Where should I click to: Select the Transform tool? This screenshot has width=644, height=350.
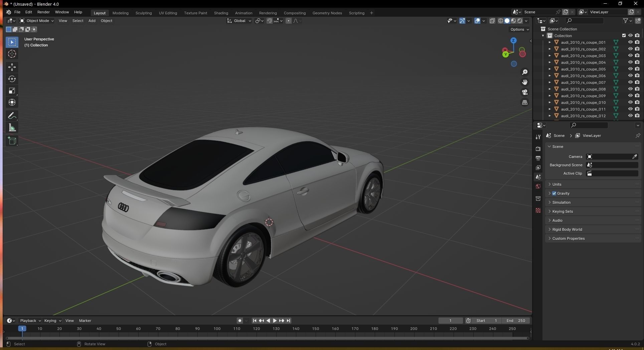click(x=12, y=103)
